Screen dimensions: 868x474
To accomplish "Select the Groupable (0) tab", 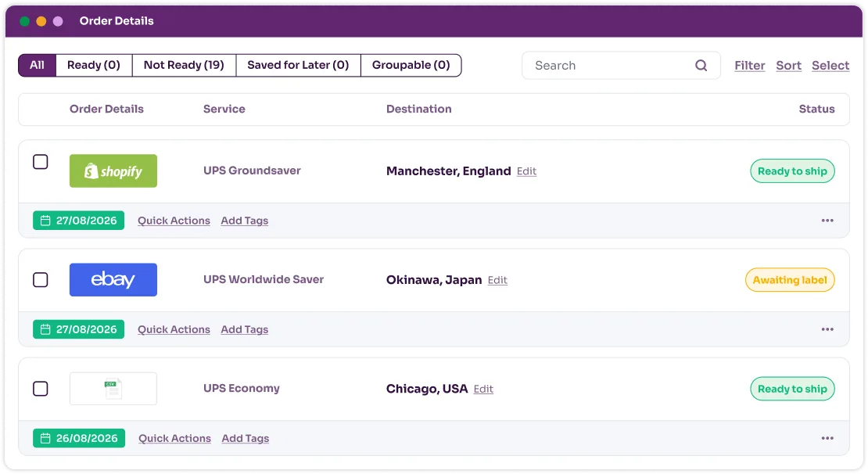I will click(411, 66).
